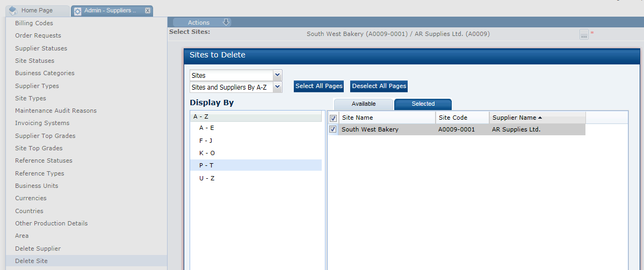Screen dimensions: 644x270
Task: Click Deselect All Pages button
Action: 379,86
